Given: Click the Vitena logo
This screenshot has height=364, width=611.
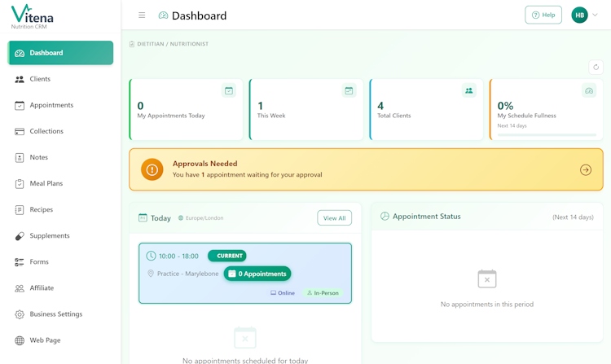Looking at the screenshot, I should point(33,16).
